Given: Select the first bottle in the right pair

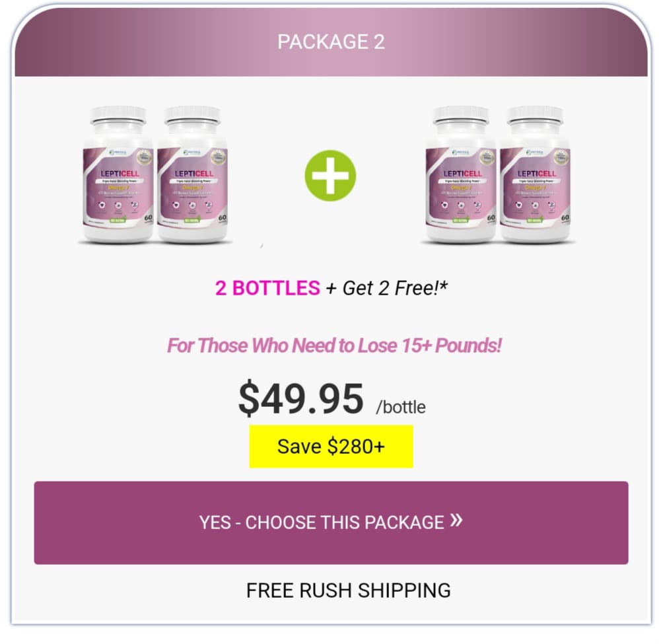Looking at the screenshot, I should coord(461,174).
